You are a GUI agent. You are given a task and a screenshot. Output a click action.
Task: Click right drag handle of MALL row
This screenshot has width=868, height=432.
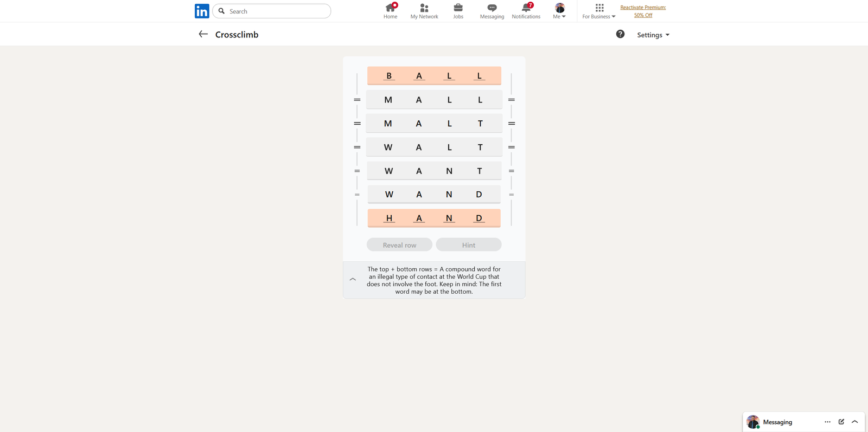pos(512,100)
